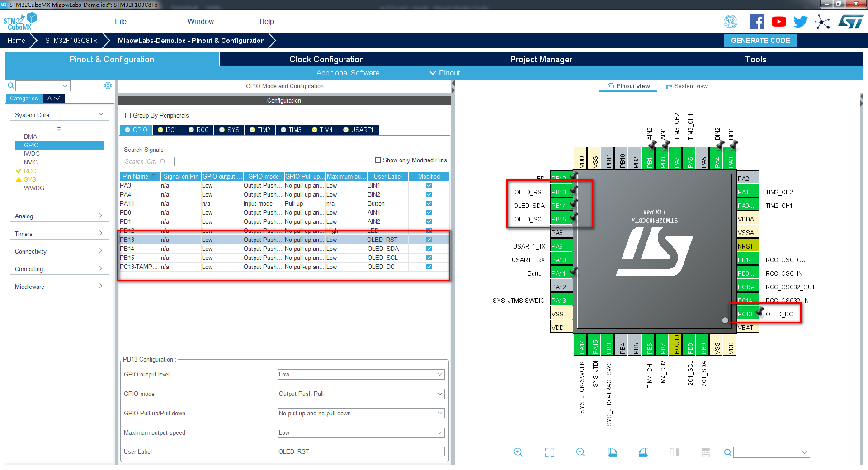Viewport: 868px width, 470px height.
Task: Click the category search magnifier icon
Action: 11,85
